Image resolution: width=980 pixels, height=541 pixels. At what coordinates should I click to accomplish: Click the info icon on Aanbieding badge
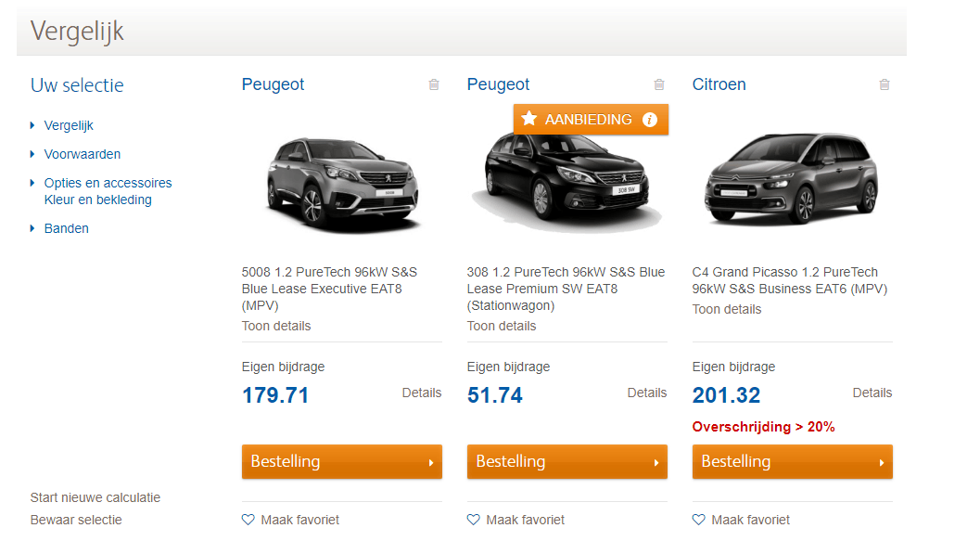click(x=650, y=120)
